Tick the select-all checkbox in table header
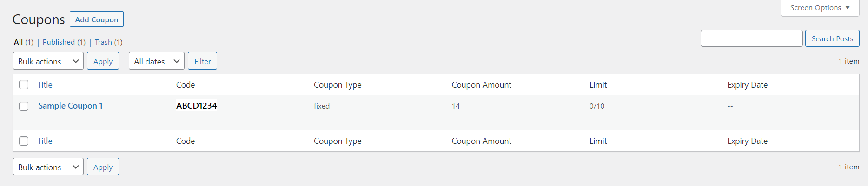This screenshot has width=868, height=186. pos(24,84)
